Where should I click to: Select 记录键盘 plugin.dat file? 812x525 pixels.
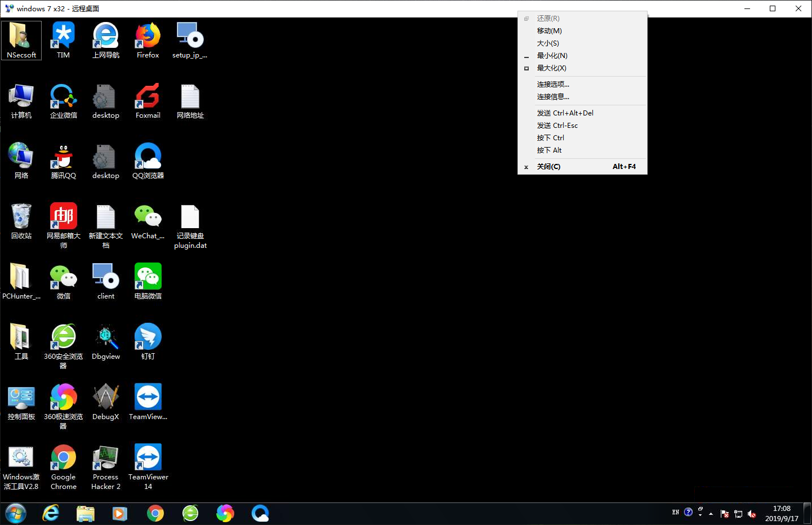point(190,225)
